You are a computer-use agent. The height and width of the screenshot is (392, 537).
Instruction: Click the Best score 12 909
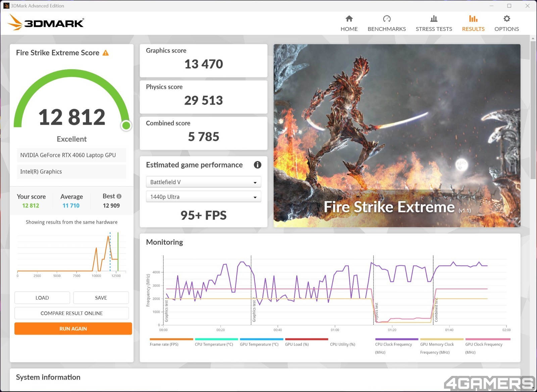click(111, 206)
